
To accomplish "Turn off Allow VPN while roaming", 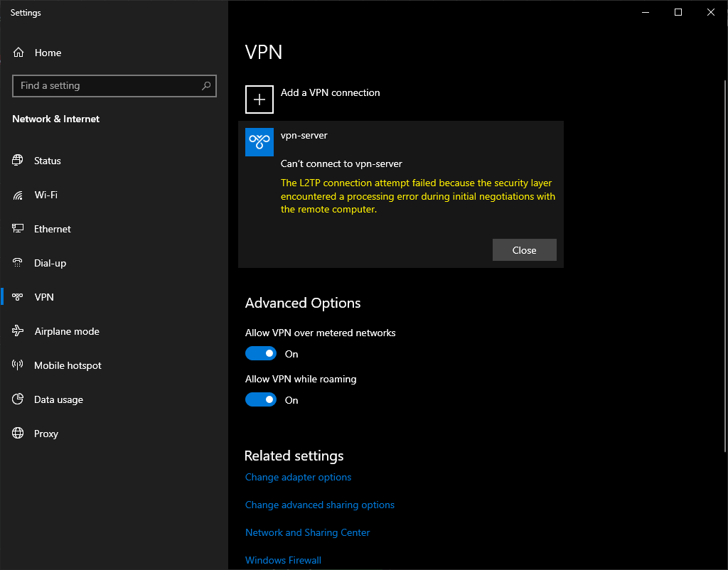I will click(x=261, y=399).
